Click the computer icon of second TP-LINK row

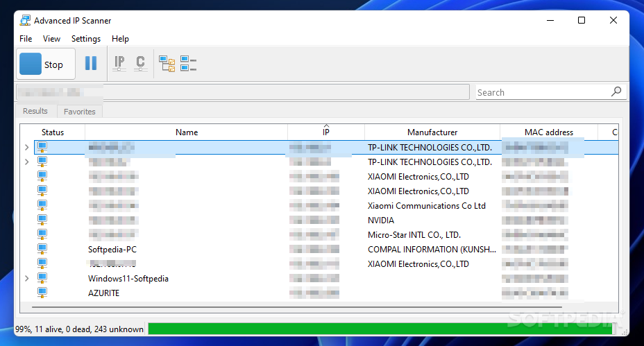(x=42, y=162)
